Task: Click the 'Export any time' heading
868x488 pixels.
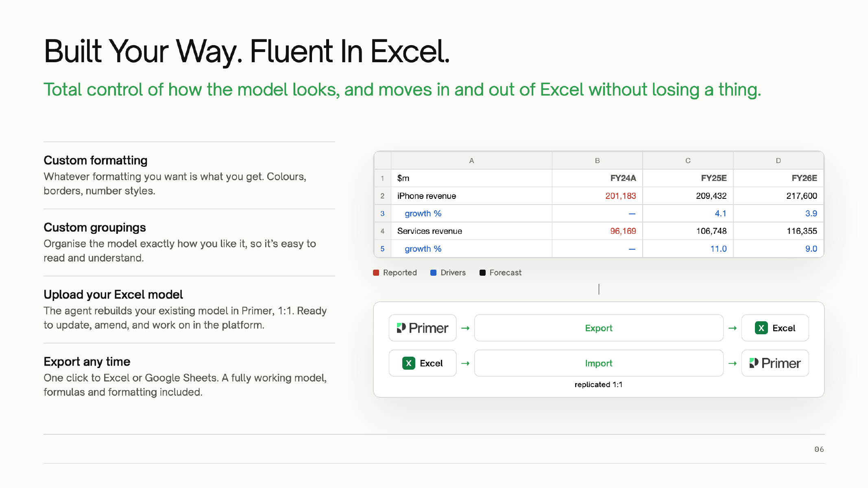Action: (87, 362)
